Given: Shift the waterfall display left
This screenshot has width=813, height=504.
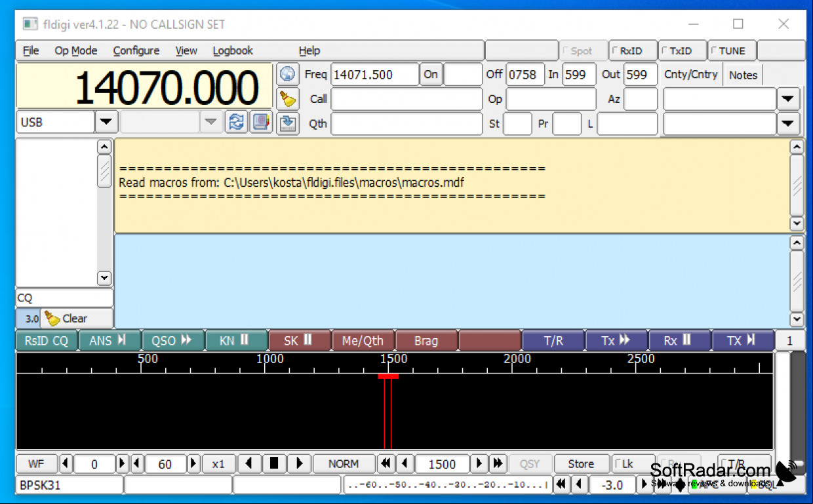Looking at the screenshot, I should tap(249, 463).
